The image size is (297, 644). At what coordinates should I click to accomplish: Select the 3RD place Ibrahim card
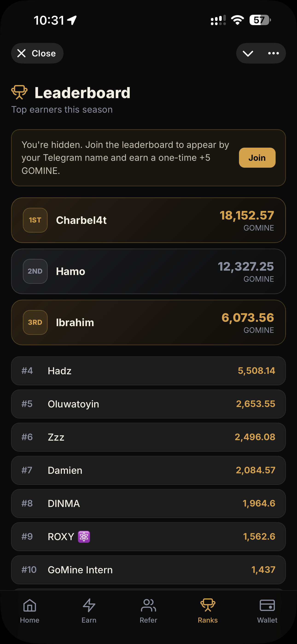[148, 322]
